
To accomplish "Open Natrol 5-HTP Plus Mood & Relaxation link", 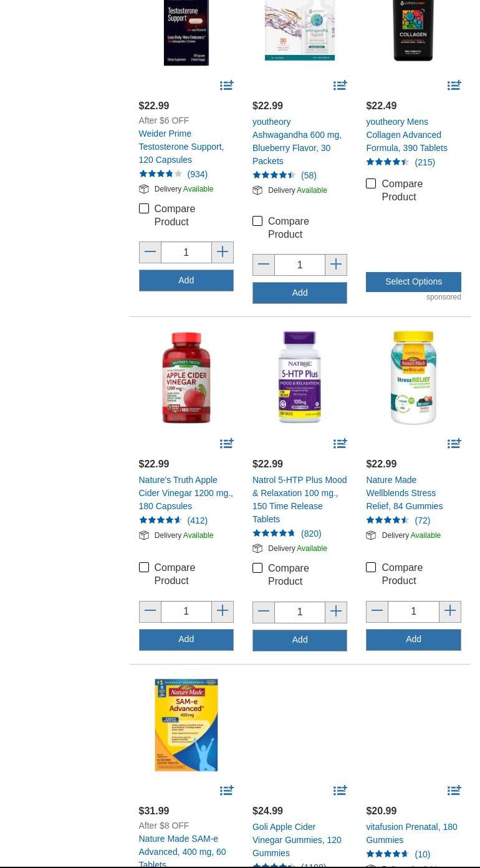I will [x=299, y=499].
